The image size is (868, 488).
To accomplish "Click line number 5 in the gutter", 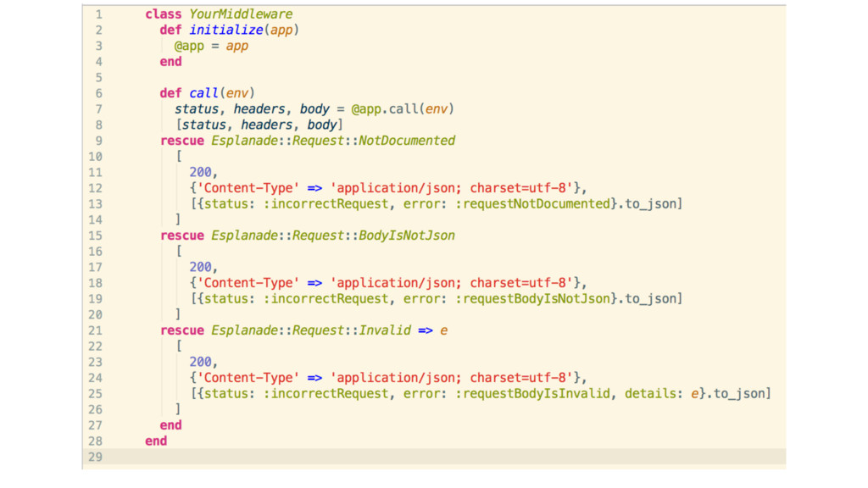I will point(98,77).
